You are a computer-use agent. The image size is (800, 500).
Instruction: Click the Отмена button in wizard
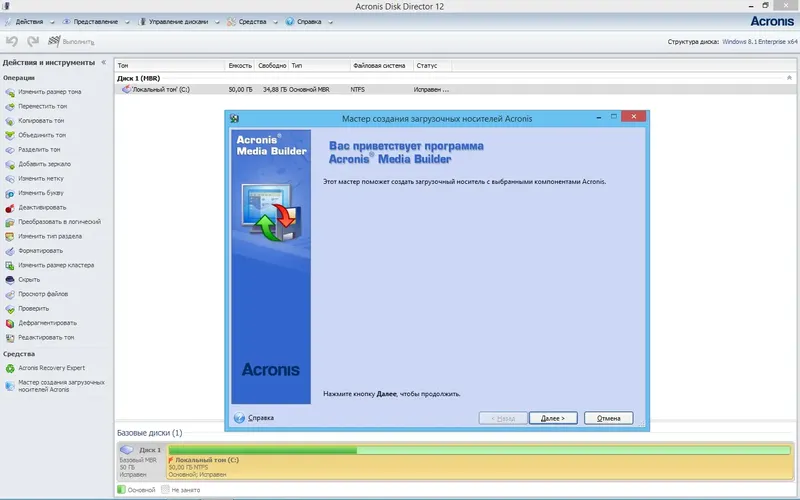coord(609,418)
